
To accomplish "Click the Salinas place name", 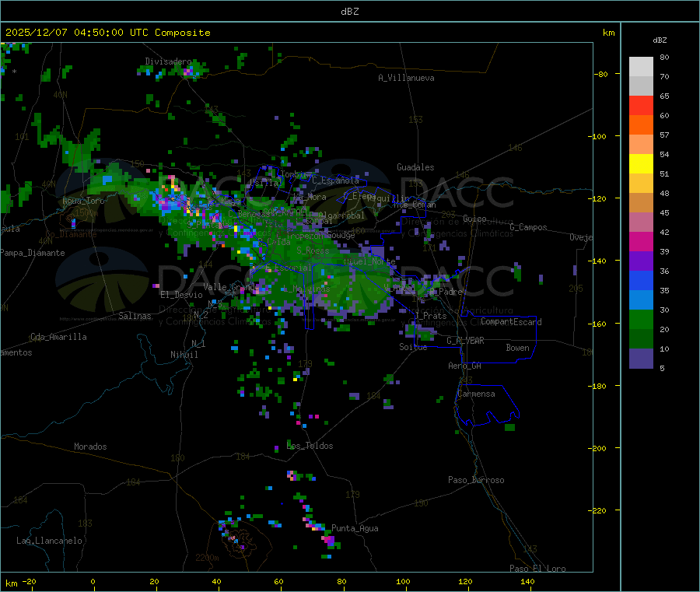I will [135, 316].
